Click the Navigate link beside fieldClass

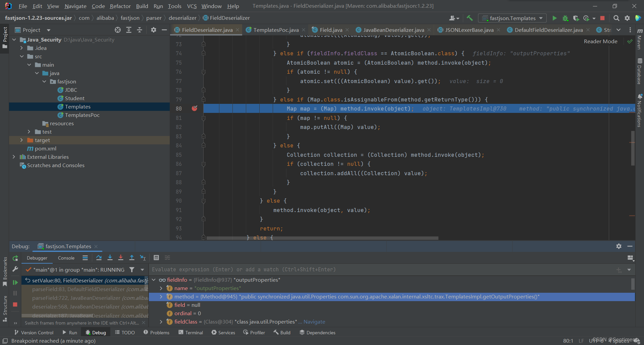(x=314, y=322)
